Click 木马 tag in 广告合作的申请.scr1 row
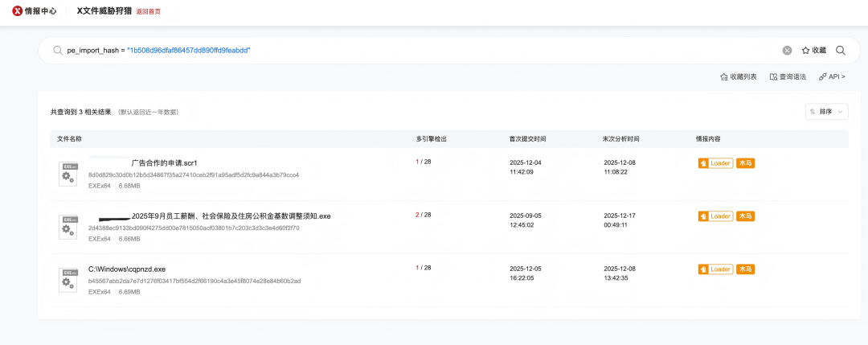 pyautogui.click(x=746, y=162)
